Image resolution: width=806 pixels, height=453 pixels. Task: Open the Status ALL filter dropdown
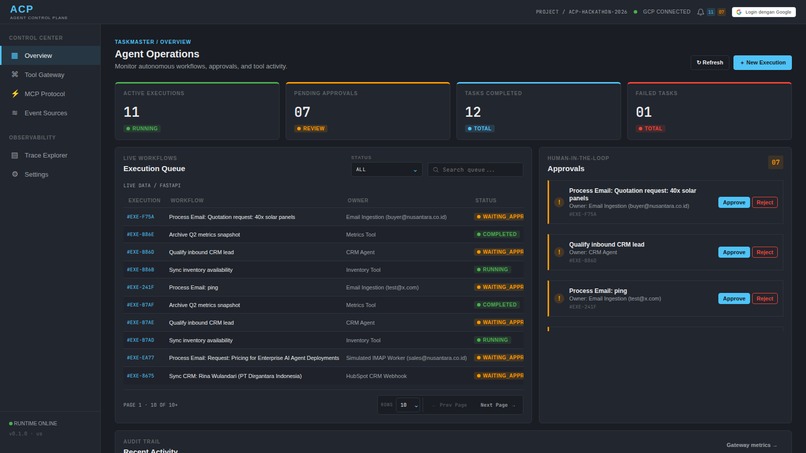click(387, 170)
